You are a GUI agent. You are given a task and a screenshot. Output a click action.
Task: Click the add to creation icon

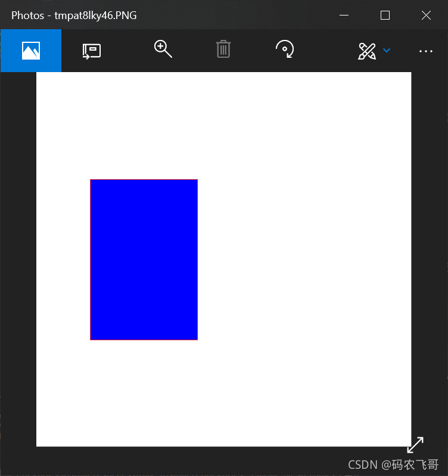(92, 51)
